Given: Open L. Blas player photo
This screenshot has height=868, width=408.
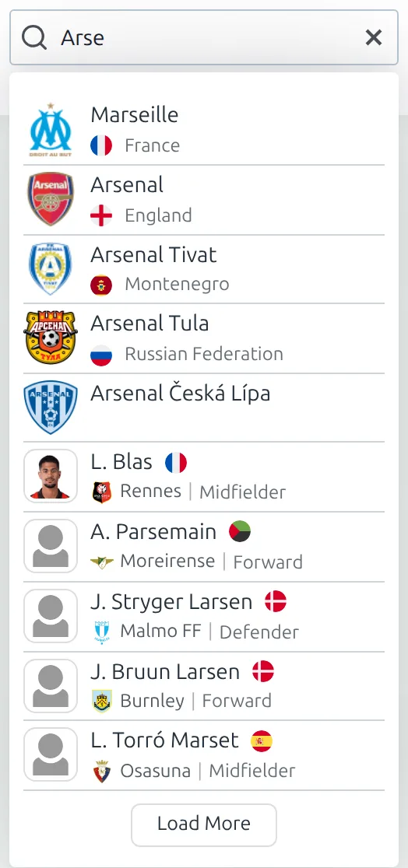Looking at the screenshot, I should pos(51,476).
